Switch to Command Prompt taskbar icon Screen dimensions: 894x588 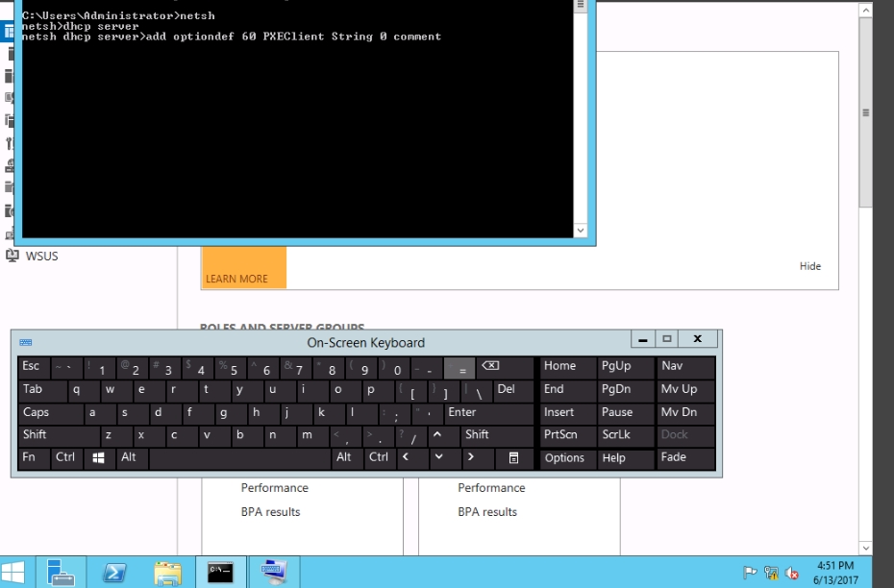220,572
